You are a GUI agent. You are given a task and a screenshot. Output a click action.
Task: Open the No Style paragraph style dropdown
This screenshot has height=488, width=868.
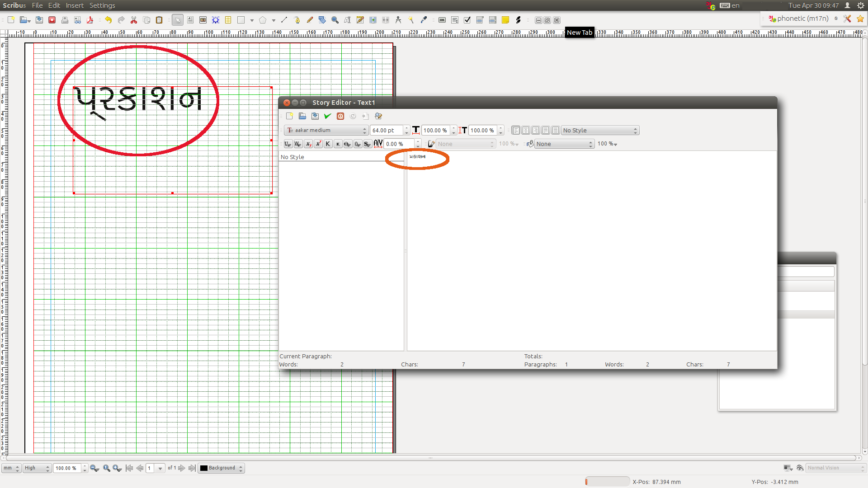pos(600,130)
